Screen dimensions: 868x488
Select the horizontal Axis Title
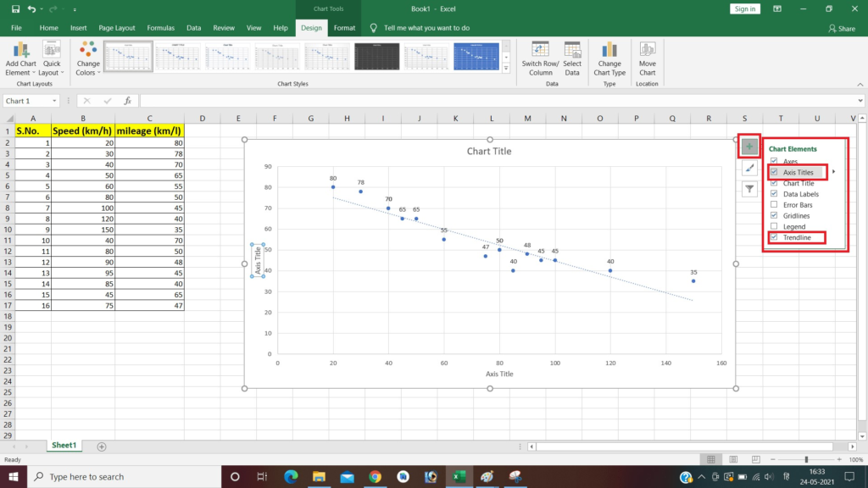click(499, 374)
